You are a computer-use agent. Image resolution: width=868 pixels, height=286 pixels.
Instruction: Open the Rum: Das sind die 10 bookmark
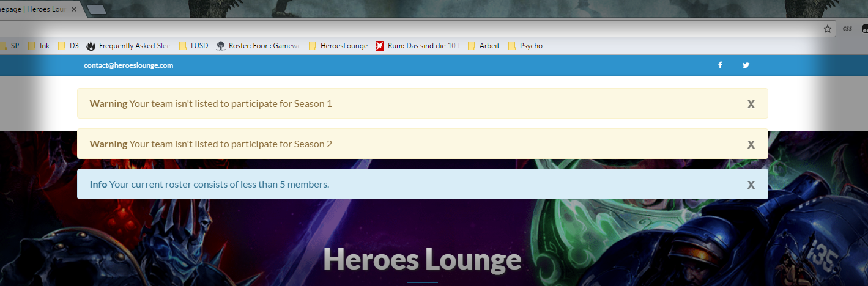pos(418,46)
